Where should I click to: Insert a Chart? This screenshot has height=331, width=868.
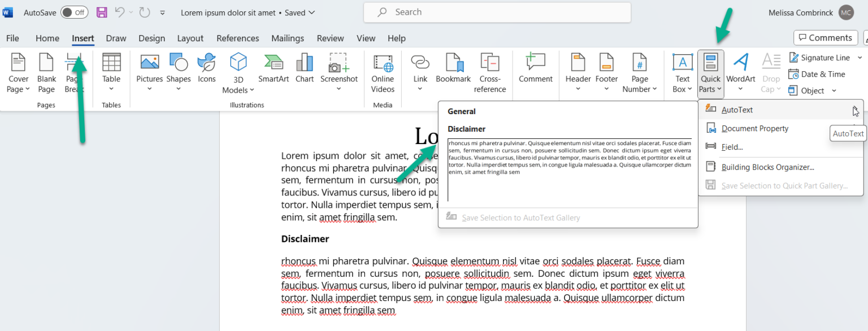coord(305,68)
